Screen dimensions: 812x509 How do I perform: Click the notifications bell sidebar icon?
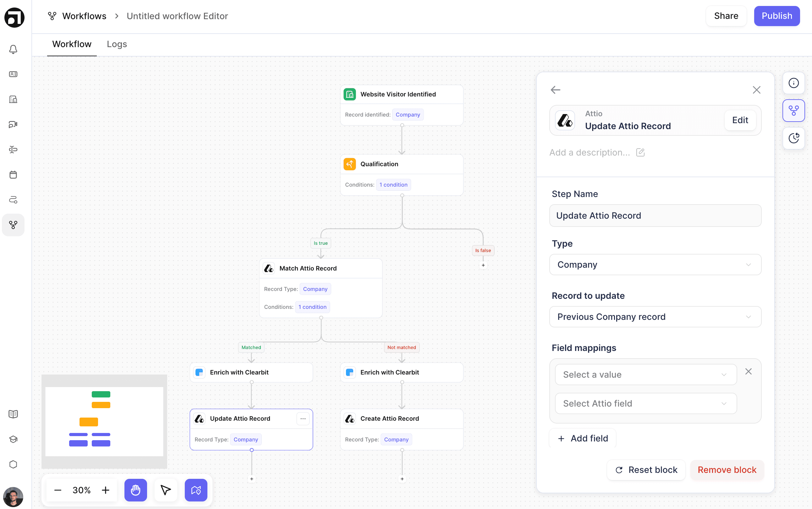pyautogui.click(x=13, y=49)
